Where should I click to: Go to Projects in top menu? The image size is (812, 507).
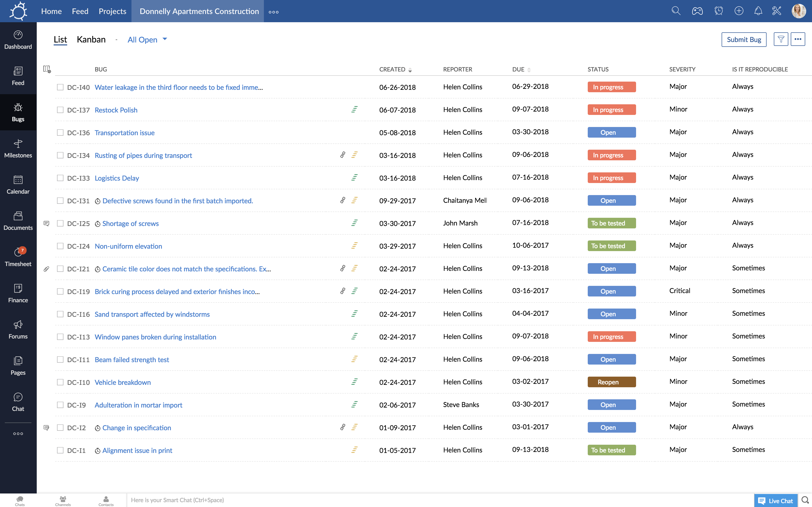click(112, 11)
